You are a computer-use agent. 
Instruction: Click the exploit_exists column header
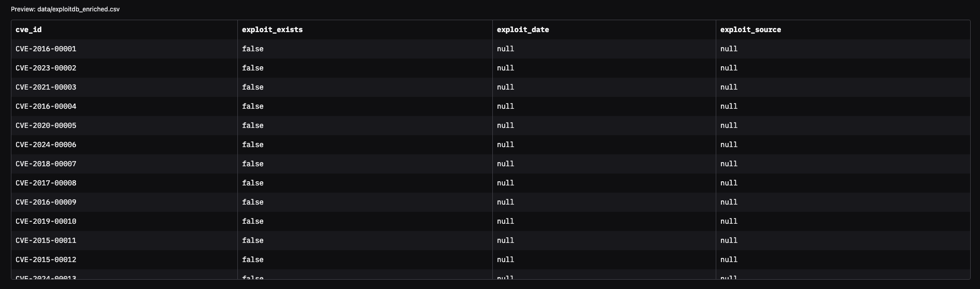(x=272, y=30)
